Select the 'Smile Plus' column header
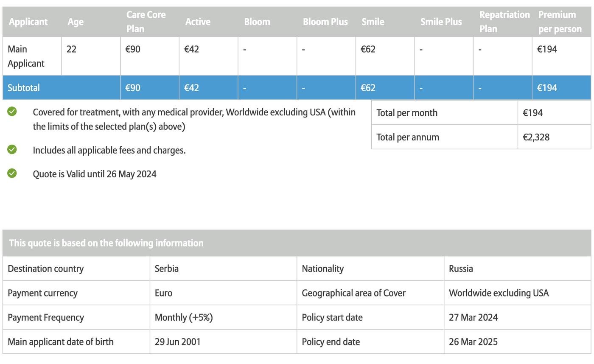Screen dimensions: 594x364 coord(441,22)
